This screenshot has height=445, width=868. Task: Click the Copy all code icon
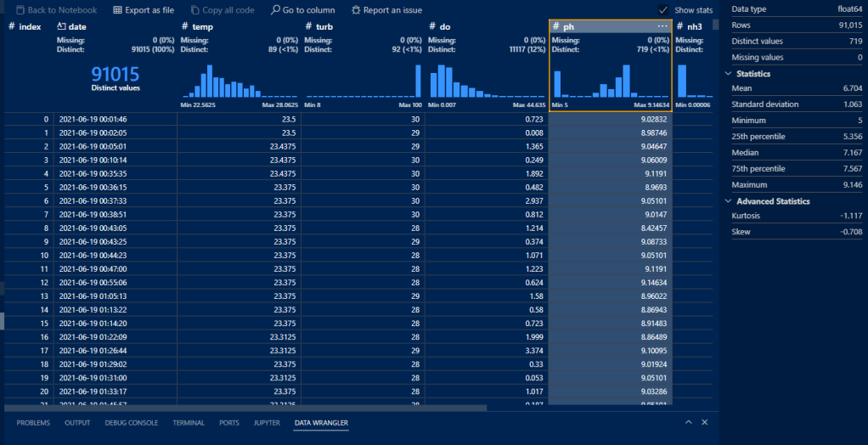click(195, 10)
